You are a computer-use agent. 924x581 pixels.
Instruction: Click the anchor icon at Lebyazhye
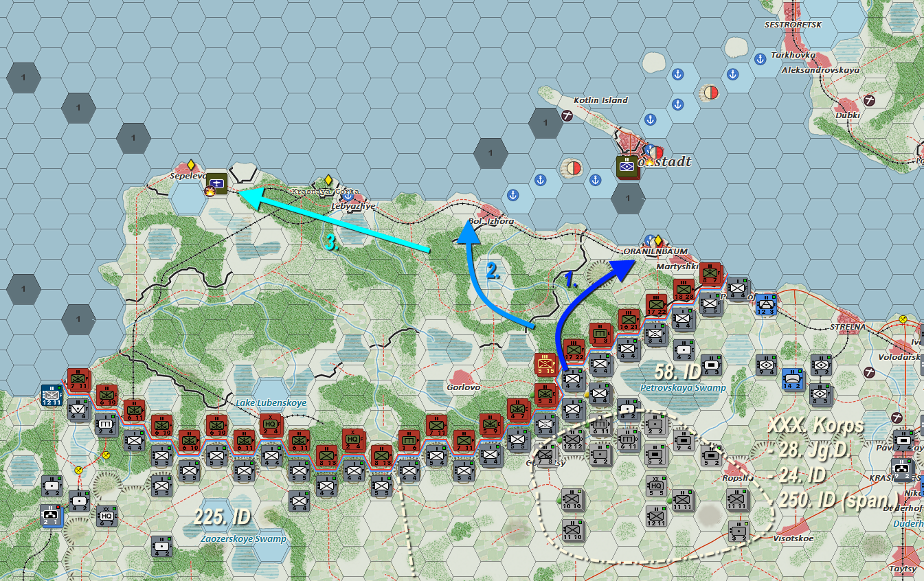(348, 196)
